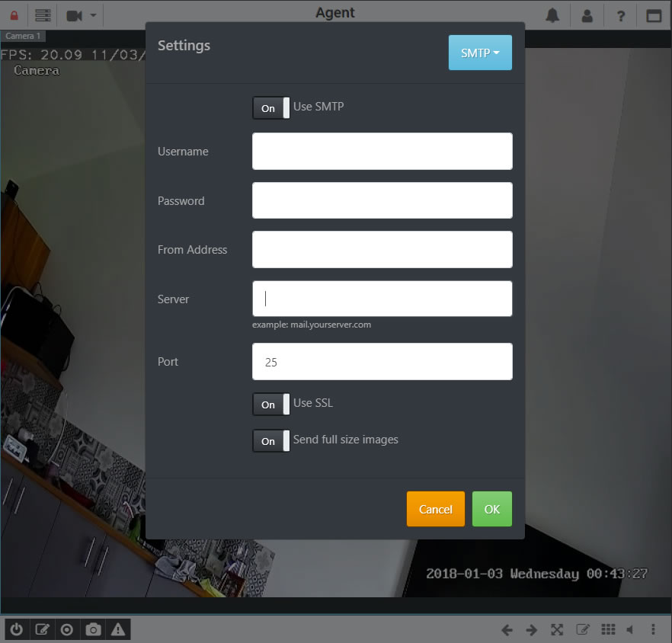Expand the video camera dropdown arrow
Viewport: 672px width, 643px height.
pyautogui.click(x=93, y=15)
